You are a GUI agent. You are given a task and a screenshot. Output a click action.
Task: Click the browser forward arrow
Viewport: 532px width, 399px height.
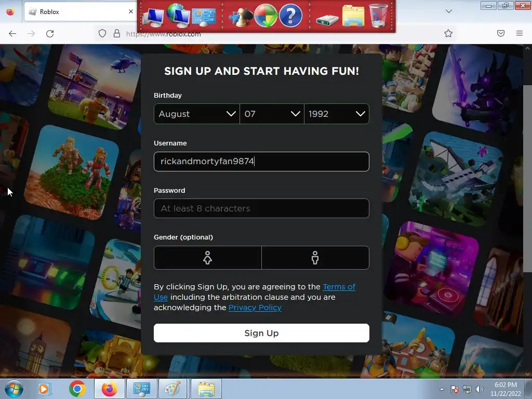[x=31, y=34]
